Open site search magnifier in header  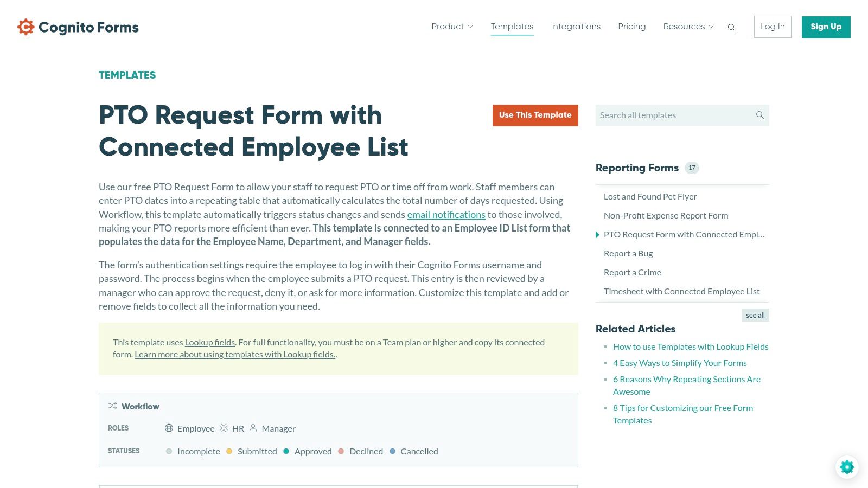pos(732,28)
